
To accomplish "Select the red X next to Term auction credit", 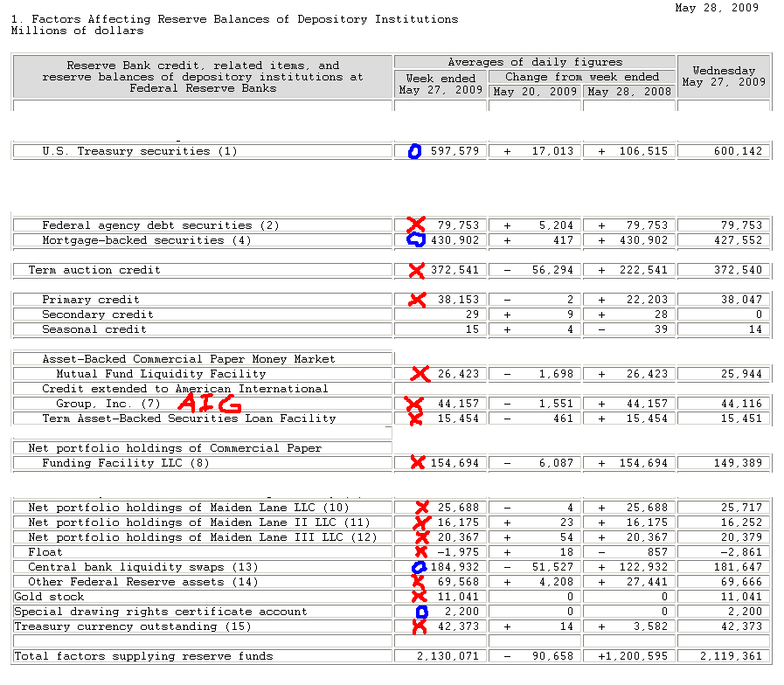I will pos(418,270).
